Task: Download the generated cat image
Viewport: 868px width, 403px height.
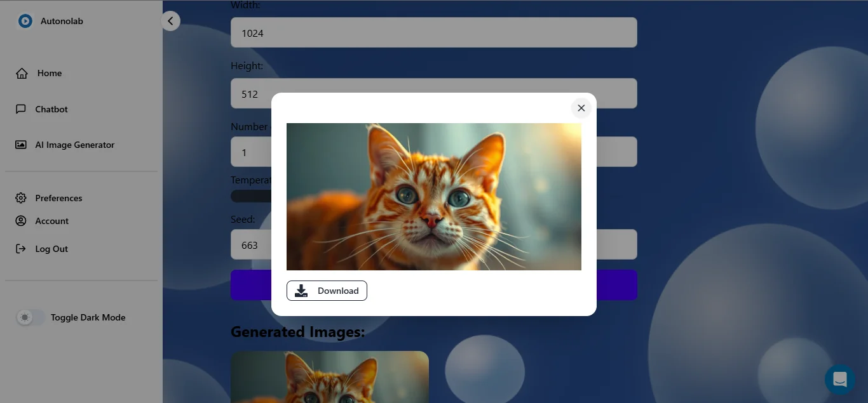Action: 327,291
